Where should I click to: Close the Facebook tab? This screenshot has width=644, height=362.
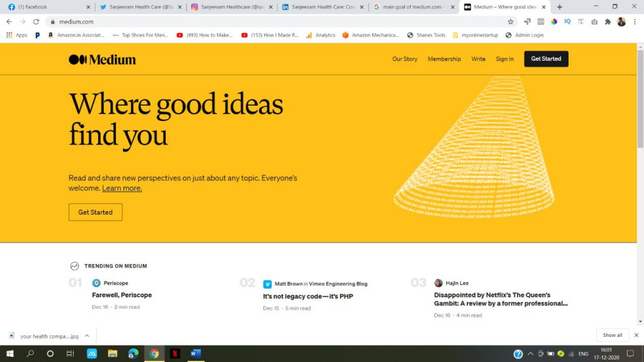[88, 7]
